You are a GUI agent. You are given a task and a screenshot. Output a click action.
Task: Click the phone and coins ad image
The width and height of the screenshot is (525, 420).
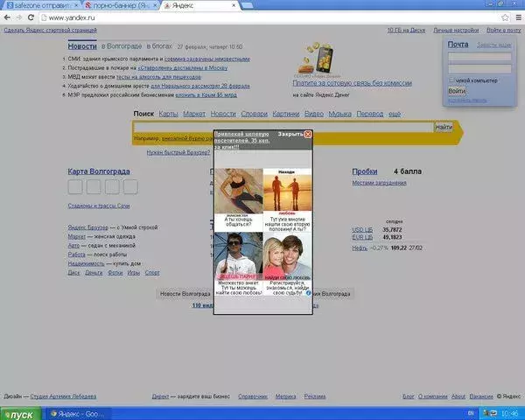[x=317, y=58]
